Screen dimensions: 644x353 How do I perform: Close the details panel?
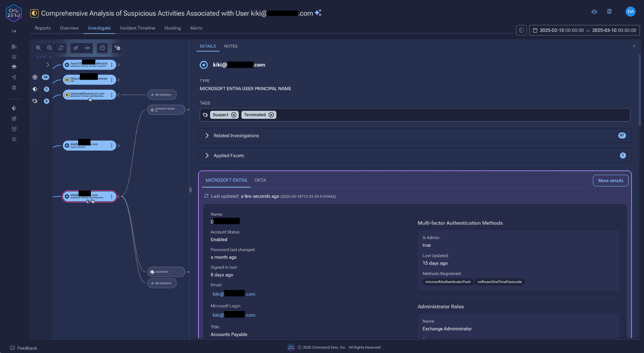pos(634,46)
